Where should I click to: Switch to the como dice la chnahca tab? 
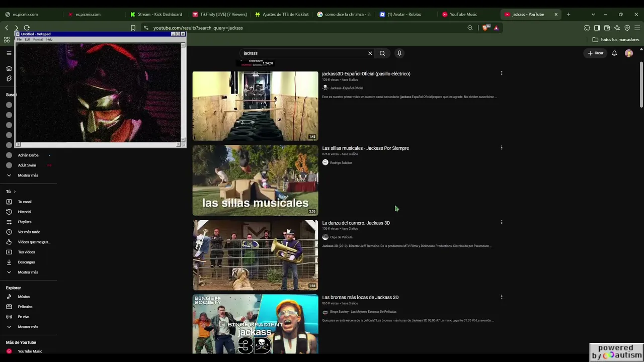[x=344, y=14]
